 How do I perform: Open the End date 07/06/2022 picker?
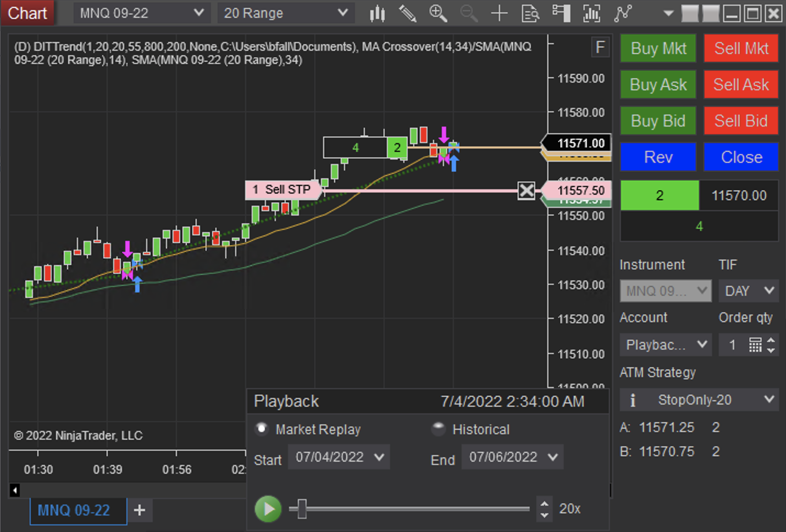click(512, 457)
